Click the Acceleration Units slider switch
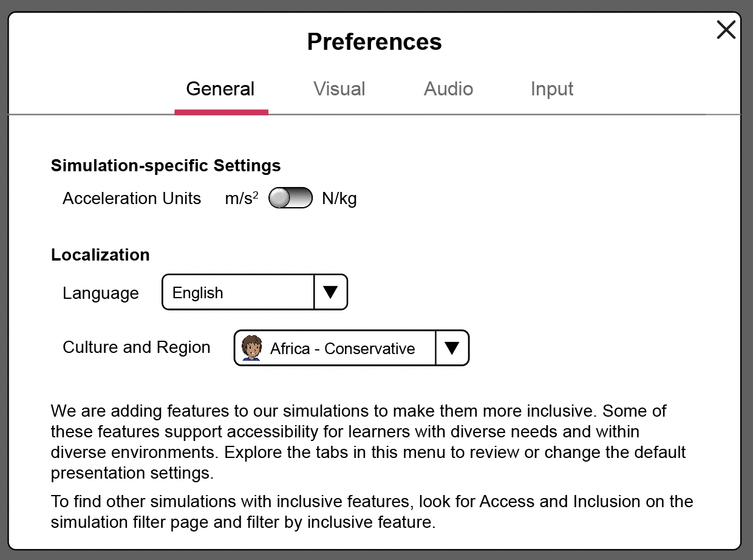The height and width of the screenshot is (560, 753). coord(290,197)
